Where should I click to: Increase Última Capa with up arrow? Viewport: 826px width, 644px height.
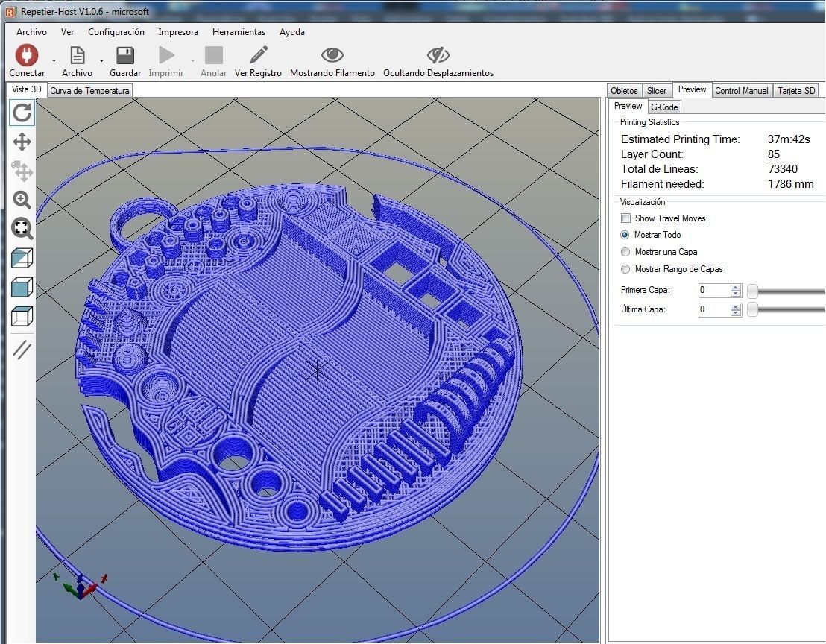point(736,306)
